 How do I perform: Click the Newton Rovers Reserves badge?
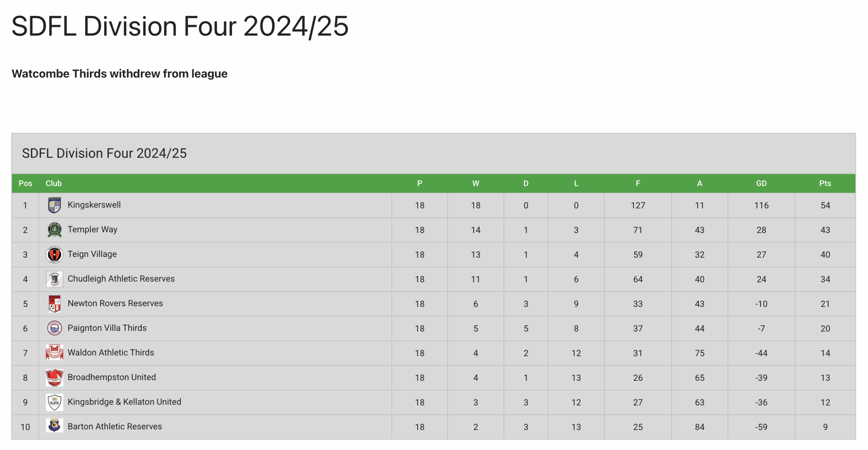pos(54,304)
